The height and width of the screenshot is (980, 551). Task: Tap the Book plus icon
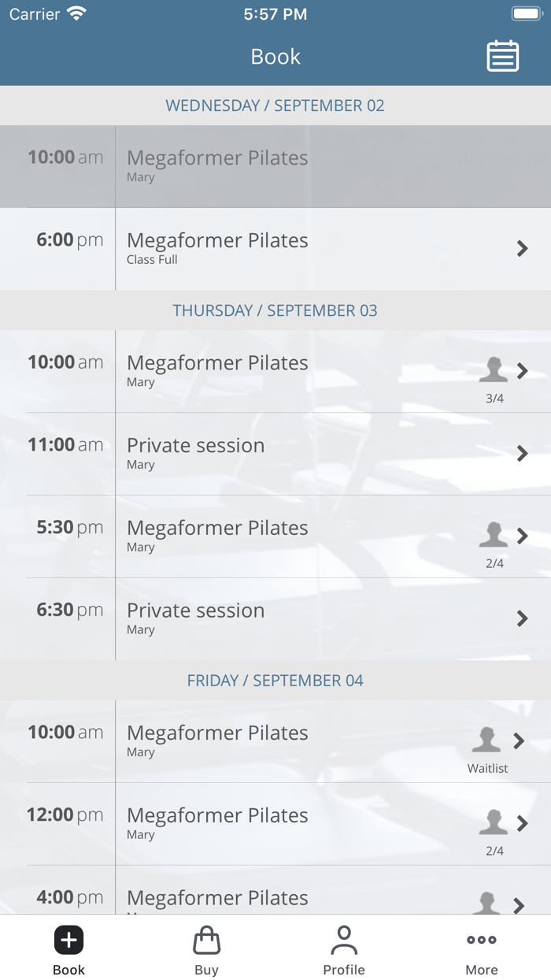68,940
